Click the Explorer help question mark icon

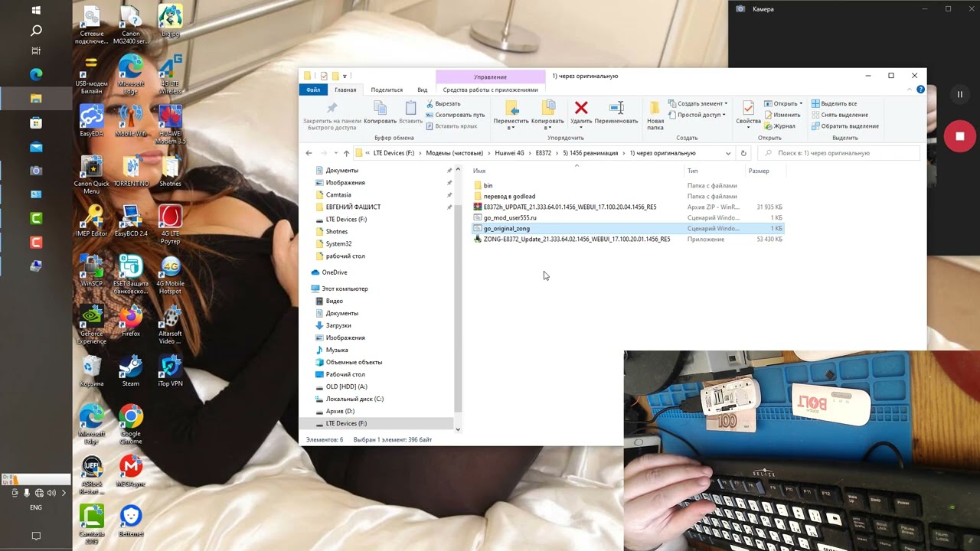(x=920, y=90)
